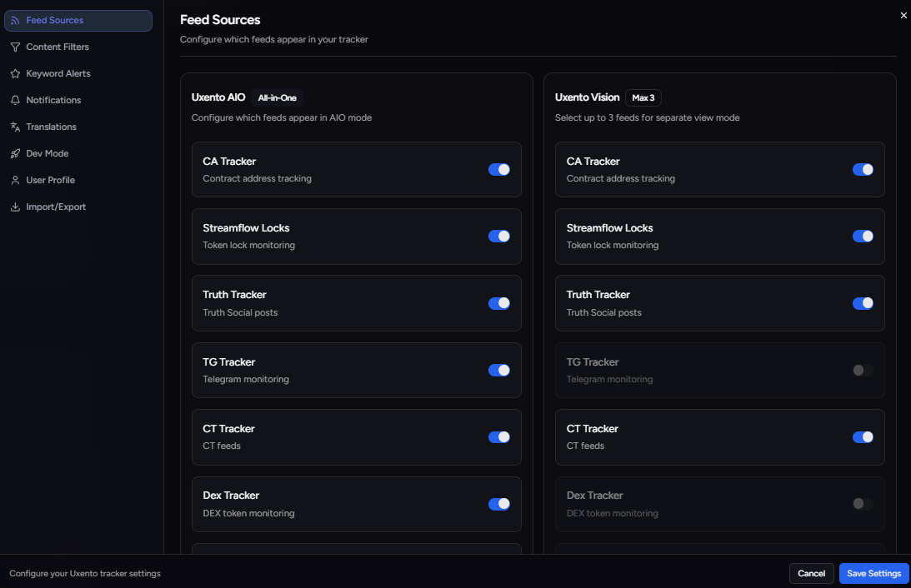
Task: Switch to the Notifications settings section
Action: [56, 100]
